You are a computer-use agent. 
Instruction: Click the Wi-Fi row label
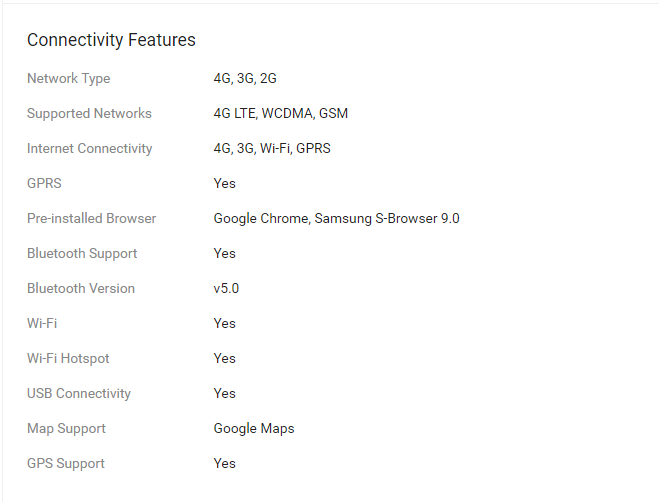(x=42, y=323)
